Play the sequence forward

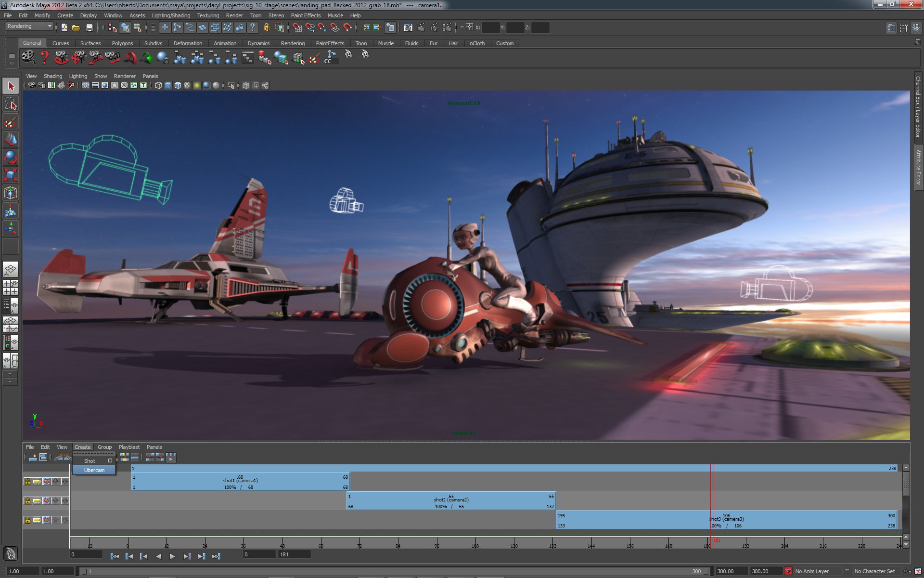[172, 556]
